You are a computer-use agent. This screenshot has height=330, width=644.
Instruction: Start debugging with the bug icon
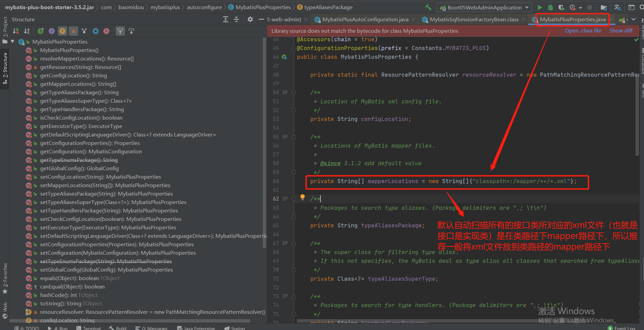click(x=550, y=7)
